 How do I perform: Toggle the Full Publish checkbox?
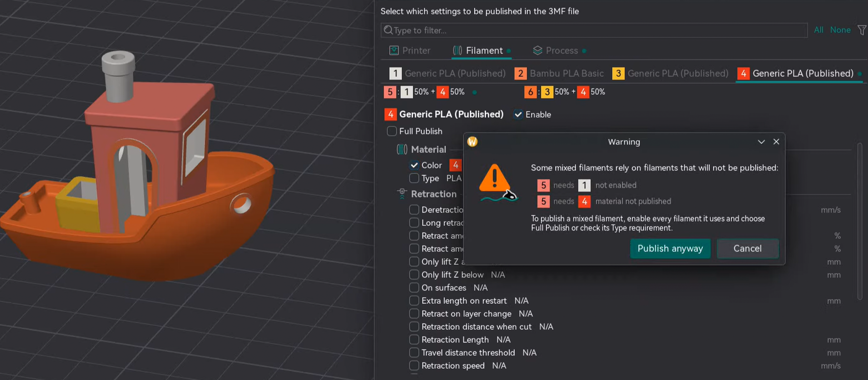click(391, 131)
